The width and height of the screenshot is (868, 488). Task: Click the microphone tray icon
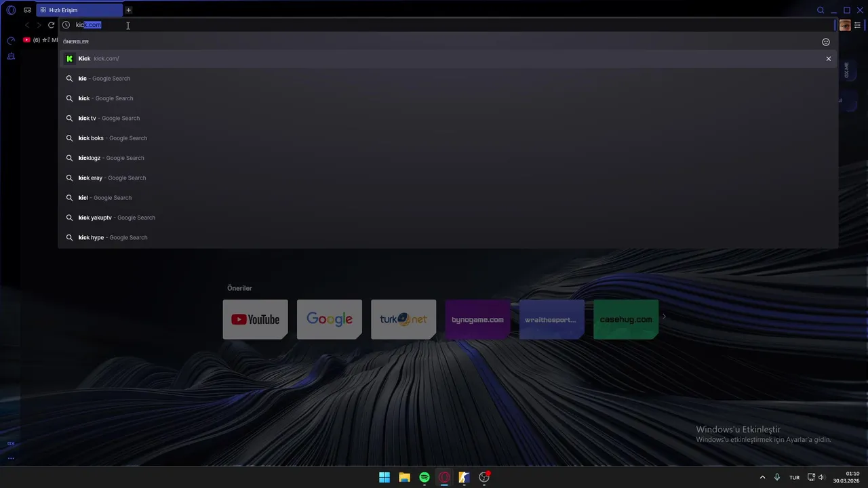[777, 477]
